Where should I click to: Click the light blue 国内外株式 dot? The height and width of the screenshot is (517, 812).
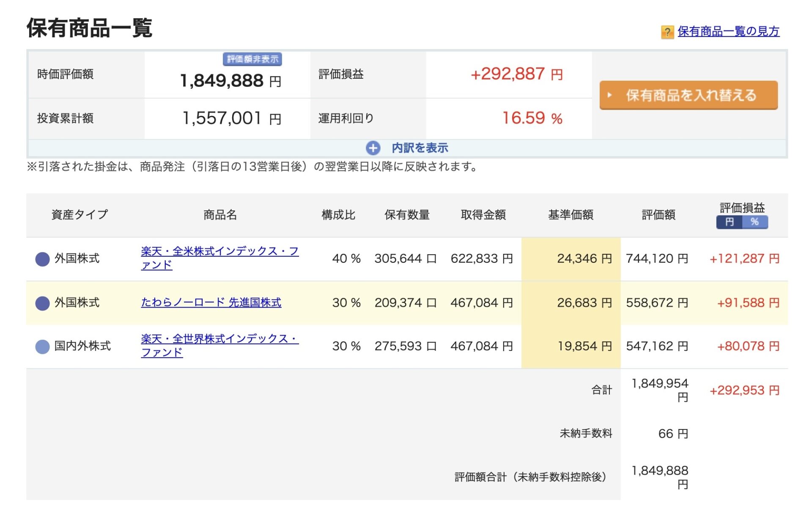coord(42,346)
